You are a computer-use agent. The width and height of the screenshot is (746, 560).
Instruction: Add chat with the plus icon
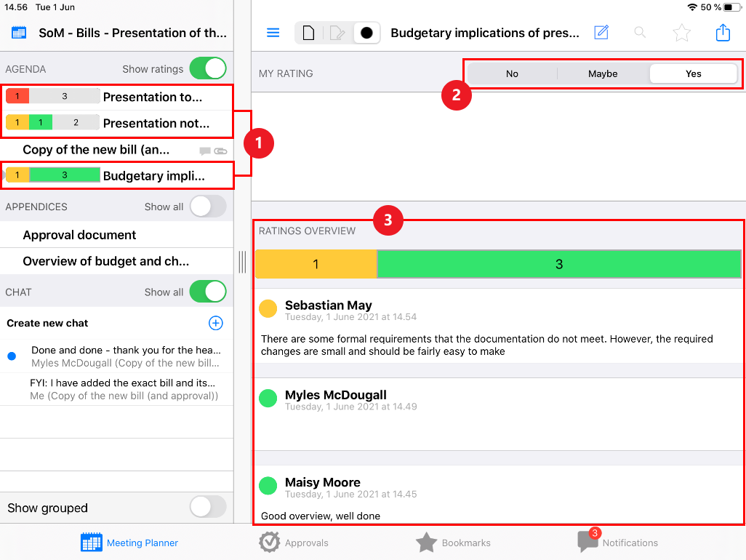click(x=215, y=323)
